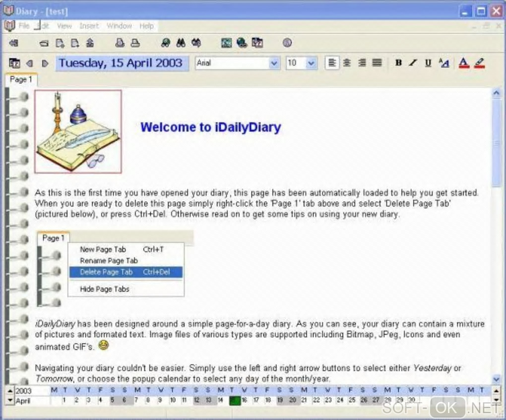
Task: Click the green globe binoculars search icon
Action: point(166,43)
